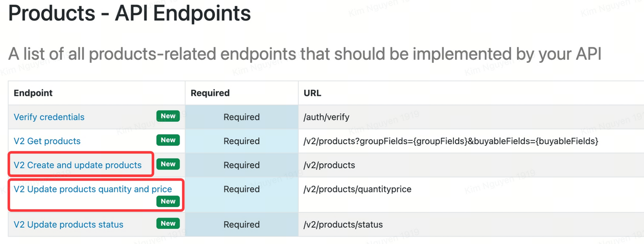Screen dimensions: 644x244
Task: Open the Verify credentials endpoint link
Action: click(x=49, y=117)
